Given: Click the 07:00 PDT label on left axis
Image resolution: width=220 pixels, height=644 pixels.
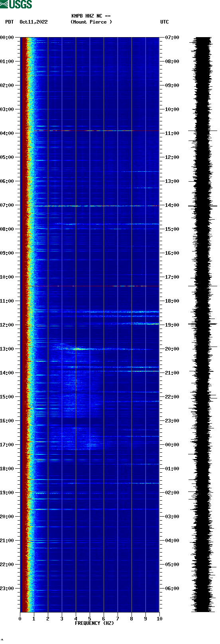Looking at the screenshot, I should point(7,205).
